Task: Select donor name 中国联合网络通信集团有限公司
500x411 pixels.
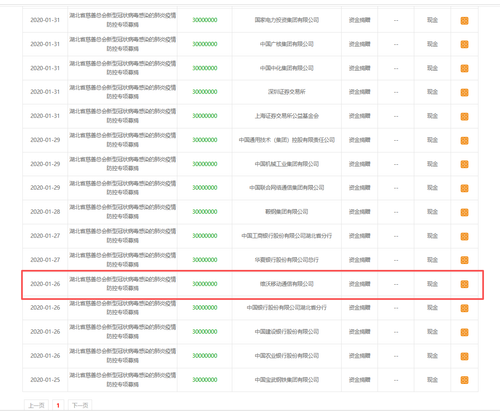Action: pyautogui.click(x=287, y=188)
